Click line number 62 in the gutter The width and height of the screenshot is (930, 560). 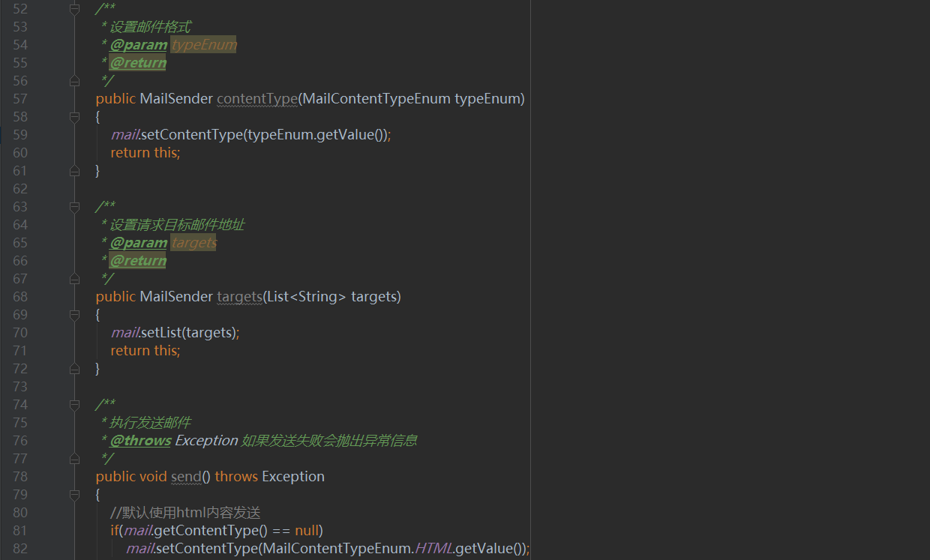click(x=19, y=189)
